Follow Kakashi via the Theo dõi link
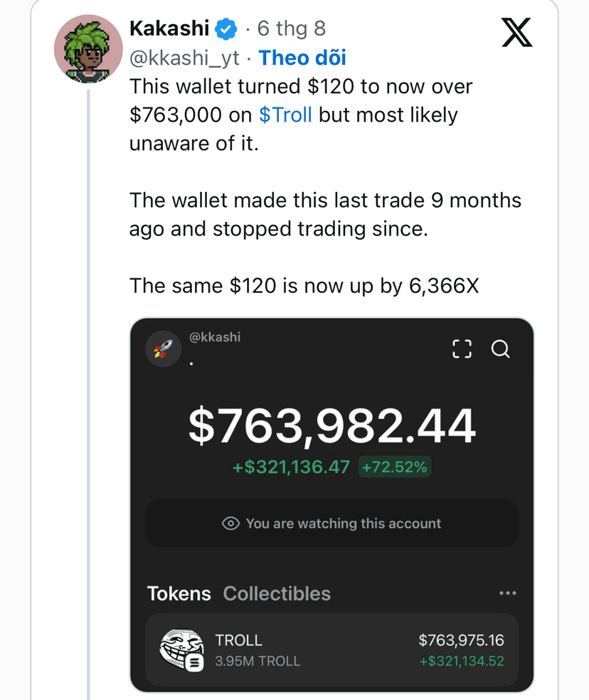This screenshot has height=700, width=589. coord(302,58)
